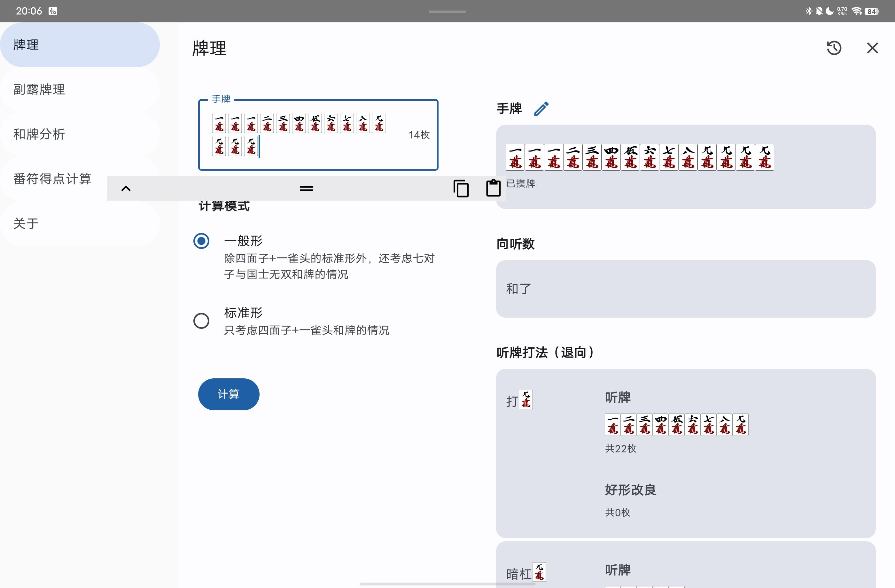Open the 副露牌理 menu item
This screenshot has width=895, height=588.
(x=80, y=89)
